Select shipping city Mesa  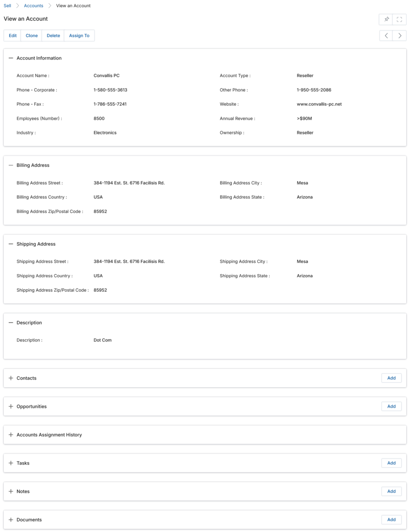click(x=303, y=261)
